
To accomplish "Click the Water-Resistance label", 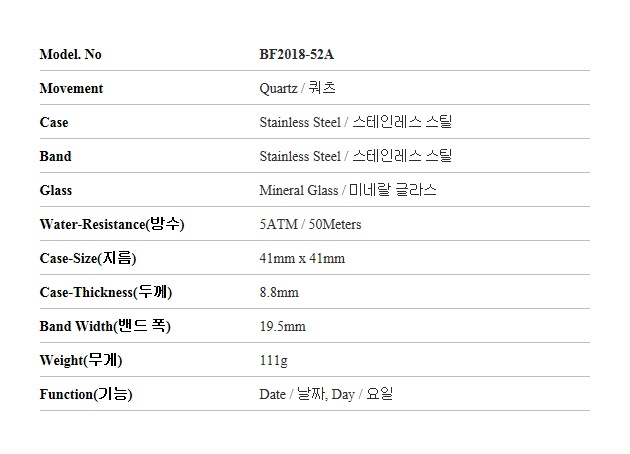I will pos(112,224).
